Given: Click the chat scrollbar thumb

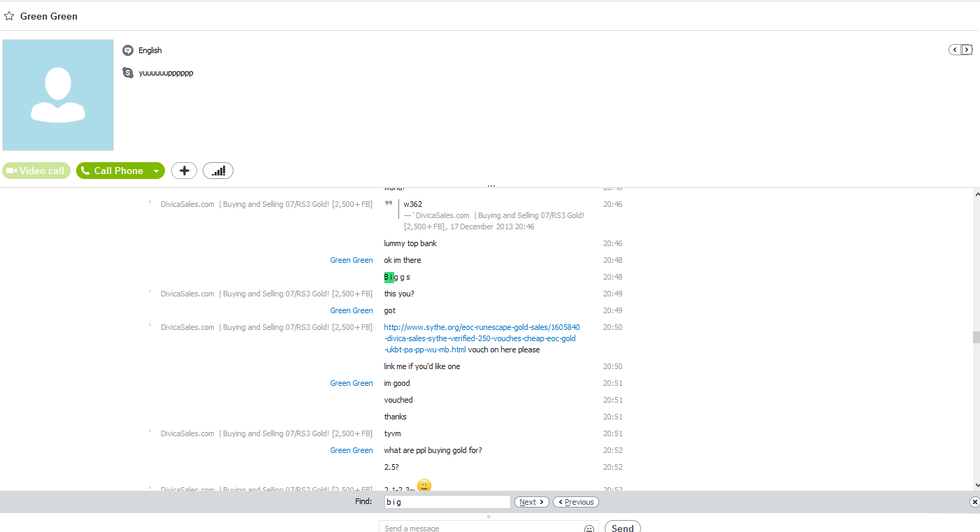Looking at the screenshot, I should [976, 337].
